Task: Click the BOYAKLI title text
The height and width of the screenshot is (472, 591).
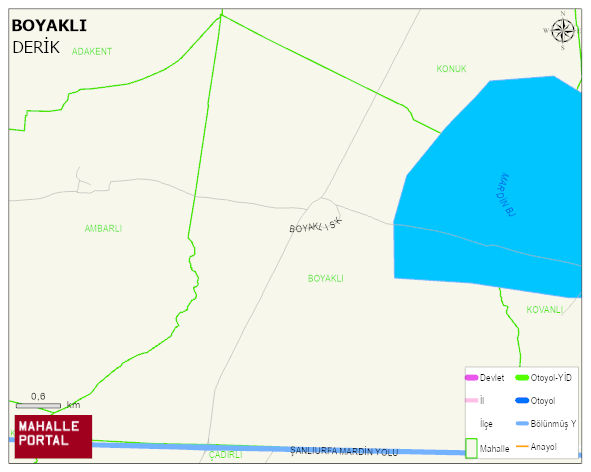Action: coord(49,26)
